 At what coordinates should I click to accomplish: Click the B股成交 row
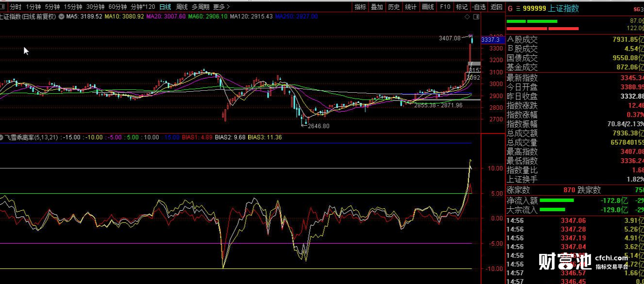point(575,49)
